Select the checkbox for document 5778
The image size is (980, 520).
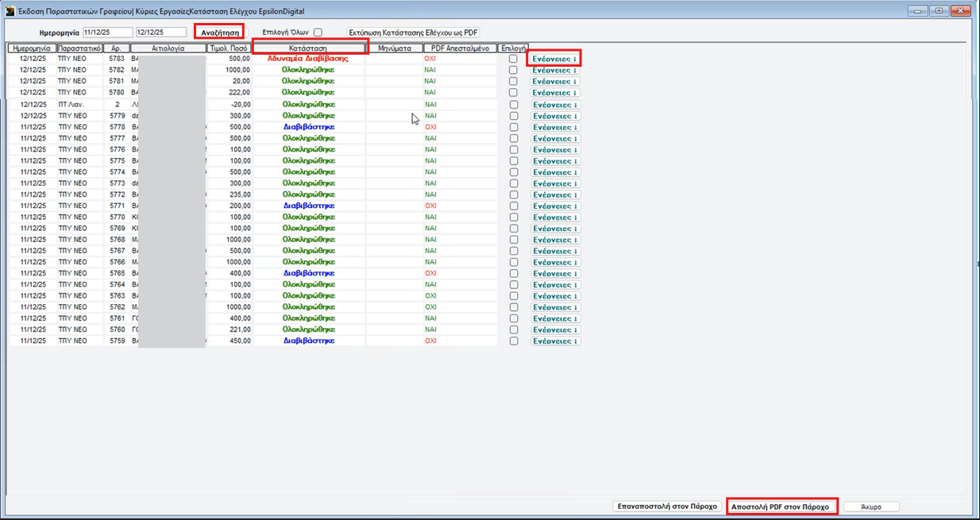(x=513, y=127)
